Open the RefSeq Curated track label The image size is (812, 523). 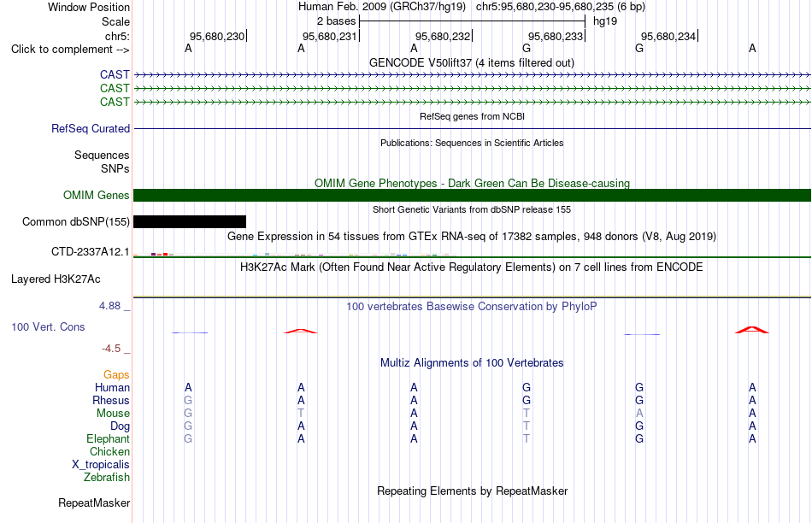pyautogui.click(x=90, y=128)
